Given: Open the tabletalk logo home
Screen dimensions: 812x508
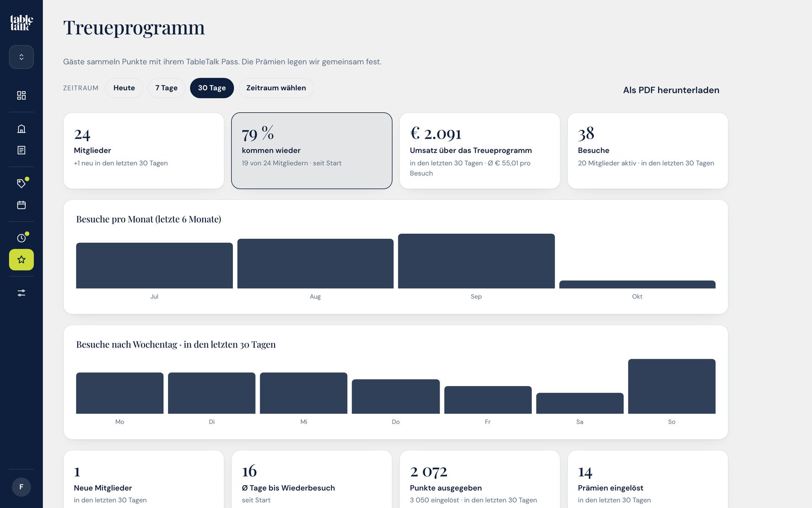Looking at the screenshot, I should pos(21,23).
